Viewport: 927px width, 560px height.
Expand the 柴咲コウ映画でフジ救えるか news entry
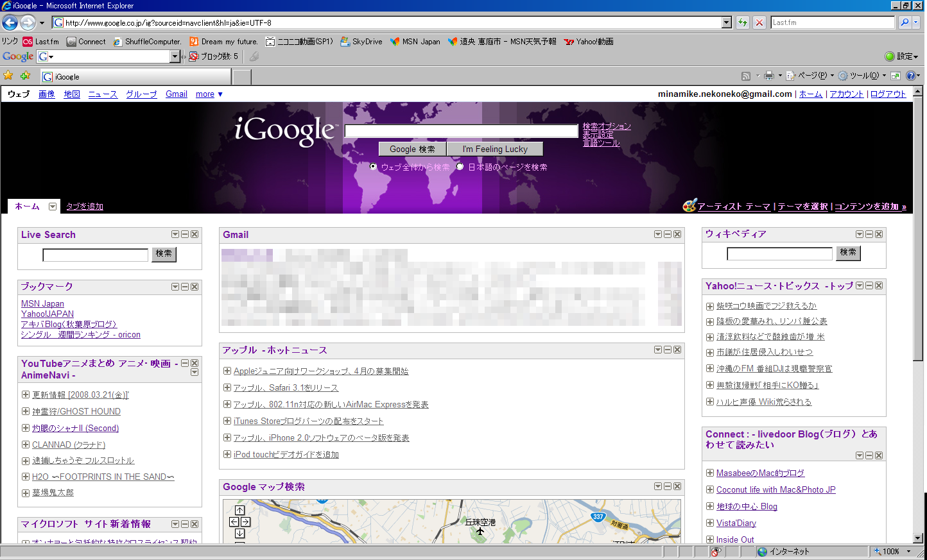point(710,307)
